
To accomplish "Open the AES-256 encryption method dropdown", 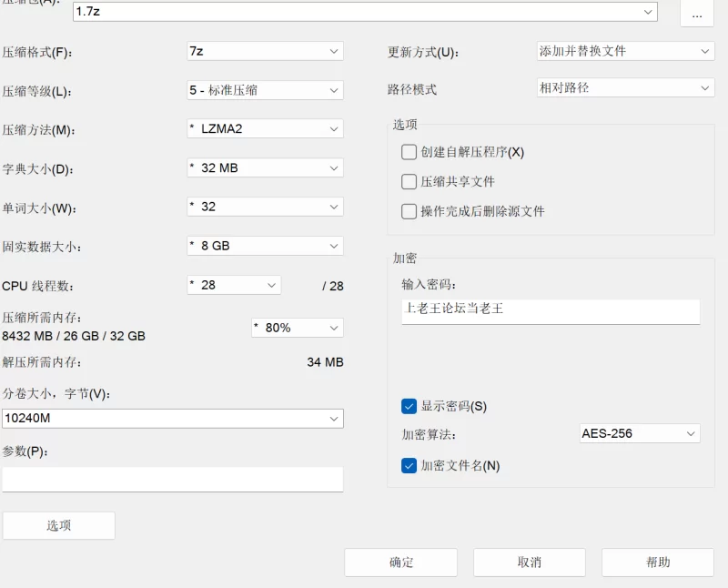I will [640, 433].
